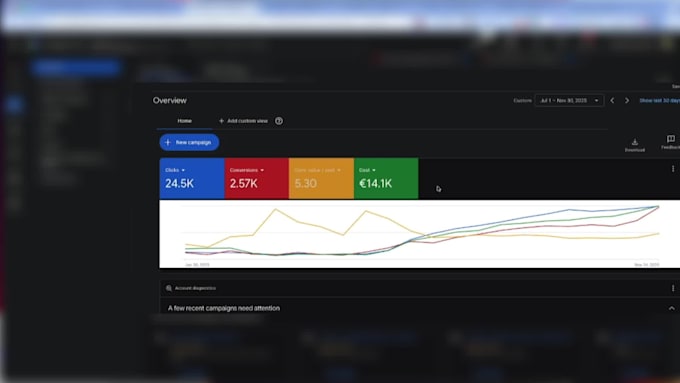Select the 24.5K clicks value
680x383 pixels.
tap(179, 183)
